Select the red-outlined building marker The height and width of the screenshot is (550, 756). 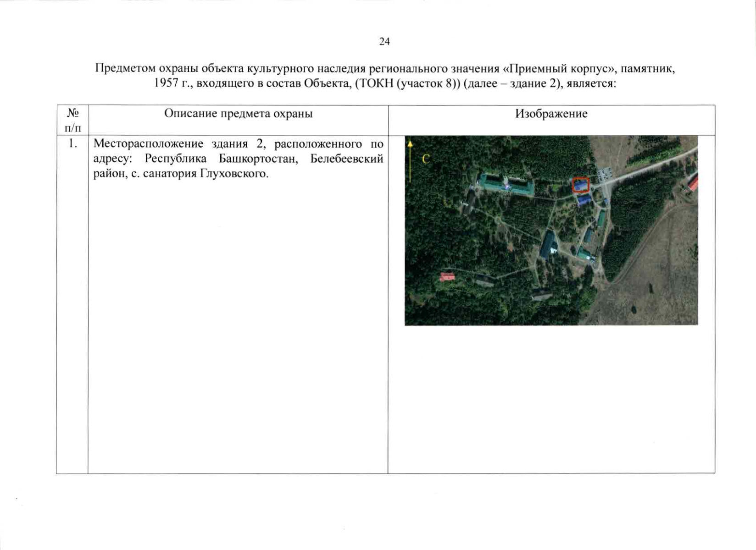[580, 185]
